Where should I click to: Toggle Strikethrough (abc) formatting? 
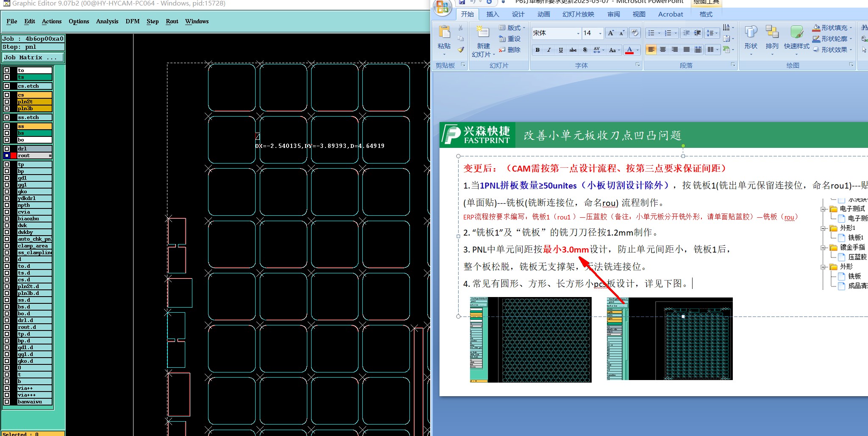pos(573,50)
